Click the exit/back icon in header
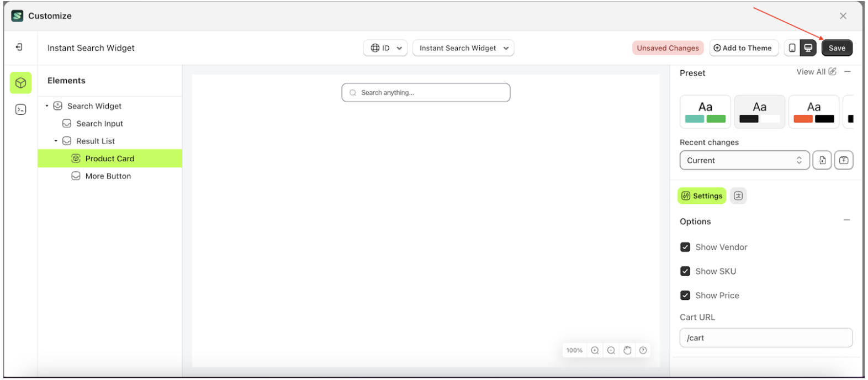 (19, 47)
